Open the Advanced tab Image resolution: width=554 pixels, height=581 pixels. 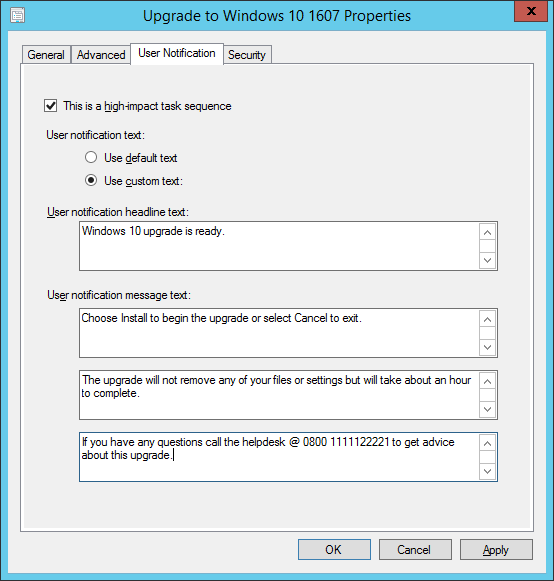[101, 55]
